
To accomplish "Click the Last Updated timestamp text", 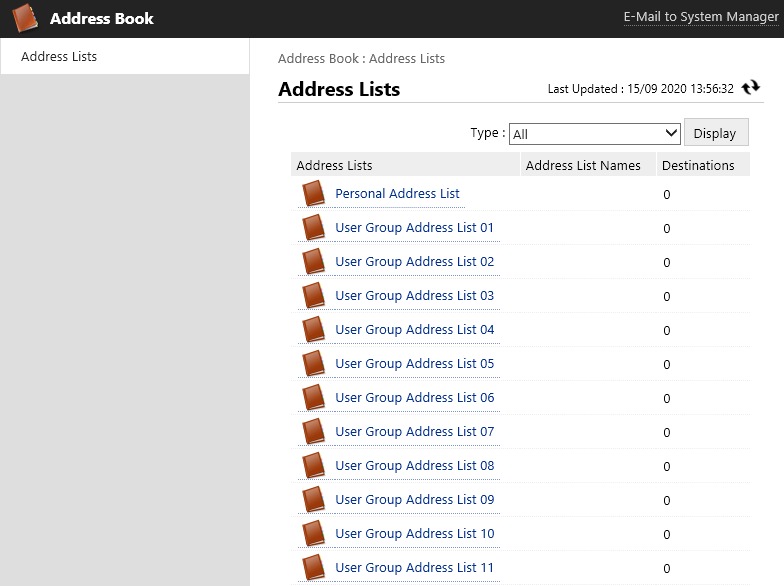I will 640,89.
